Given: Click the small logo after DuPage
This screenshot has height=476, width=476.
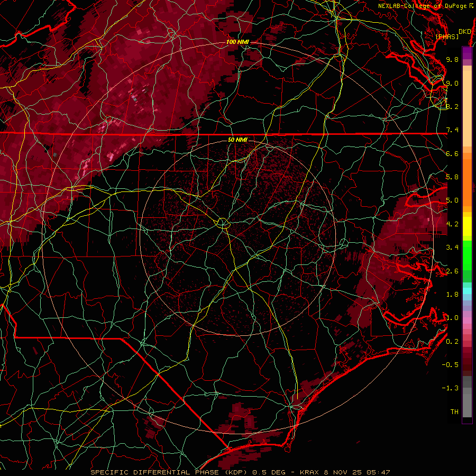Looking at the screenshot, I should point(471,6).
